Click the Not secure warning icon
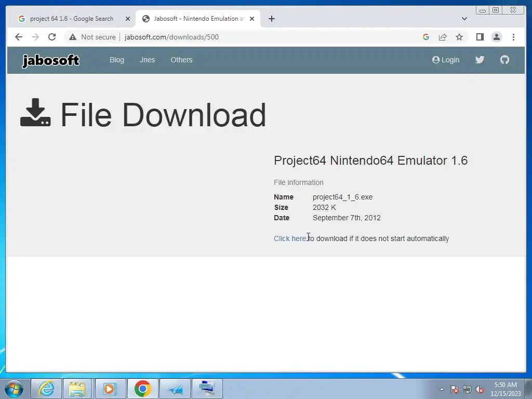 [73, 37]
